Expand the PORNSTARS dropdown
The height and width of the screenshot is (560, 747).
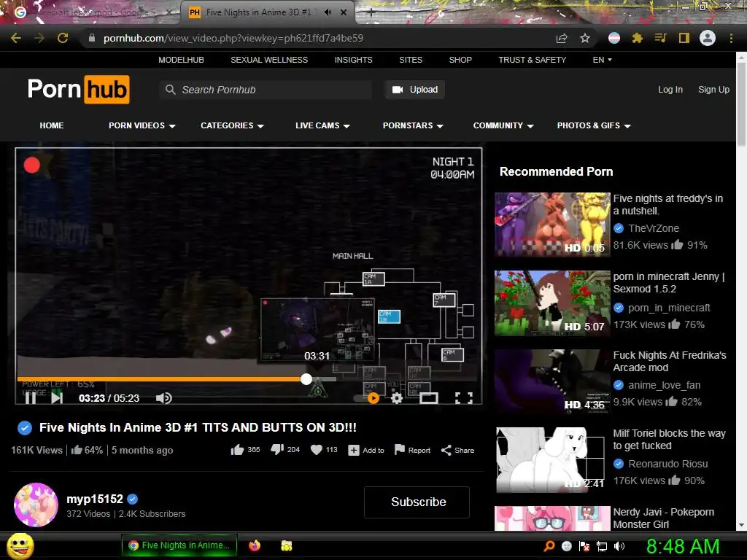tap(413, 125)
